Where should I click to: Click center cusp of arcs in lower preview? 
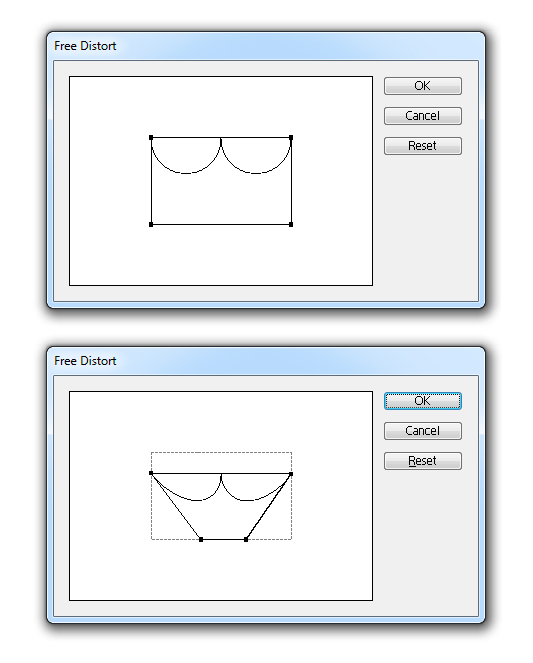pos(221,476)
